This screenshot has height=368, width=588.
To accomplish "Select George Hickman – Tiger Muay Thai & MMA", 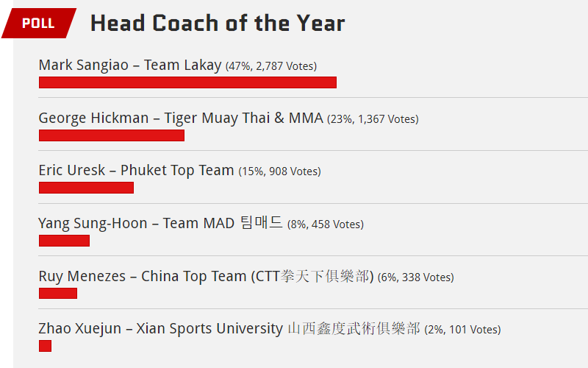I will pyautogui.click(x=181, y=118).
